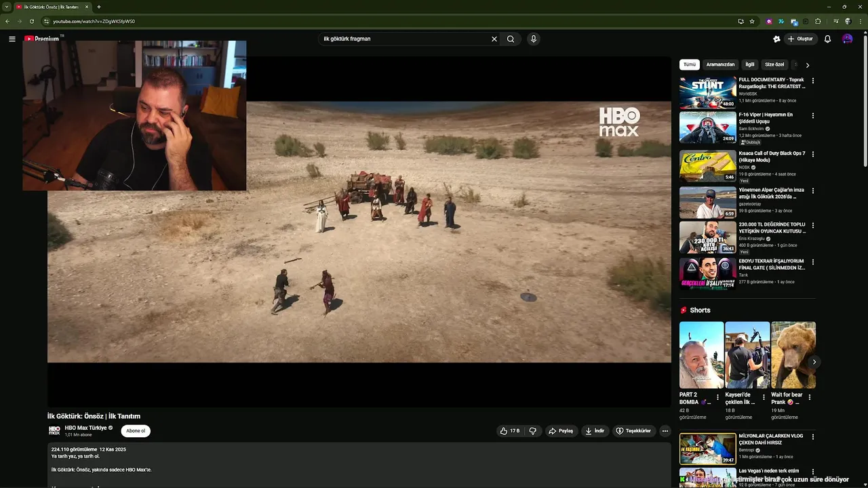Open options for MİLYONLAR ÇALARKEN VLOG video
Viewport: 868px width, 488px height.
tap(812, 437)
